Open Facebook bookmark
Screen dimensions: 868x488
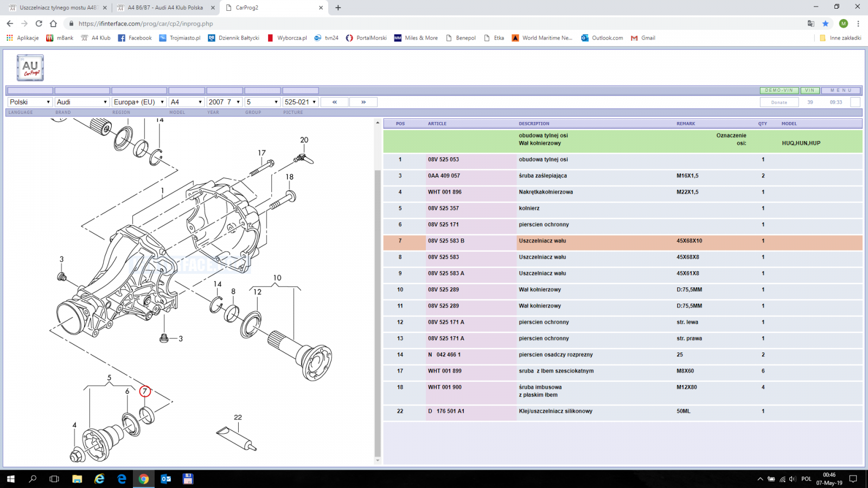135,38
